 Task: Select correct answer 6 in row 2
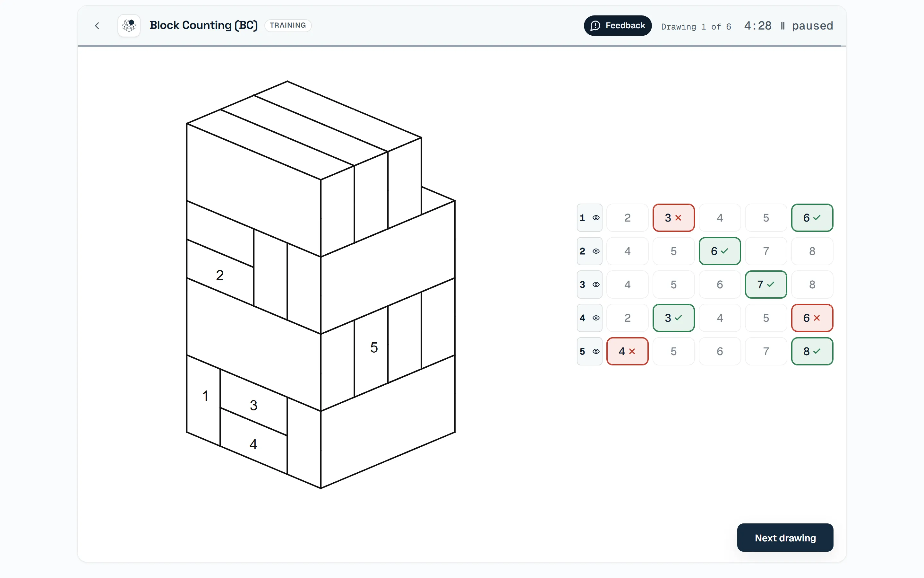720,251
